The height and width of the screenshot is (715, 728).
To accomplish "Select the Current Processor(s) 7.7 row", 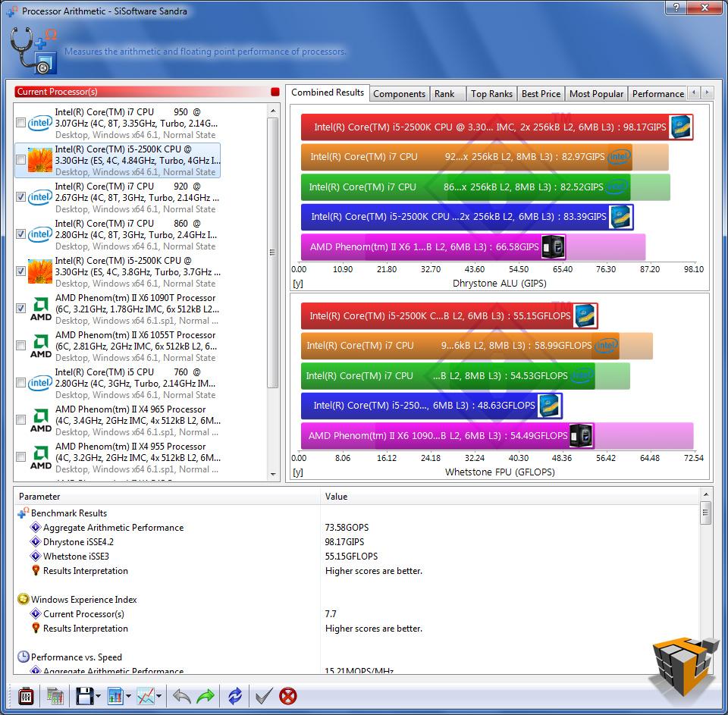I will pos(356,614).
